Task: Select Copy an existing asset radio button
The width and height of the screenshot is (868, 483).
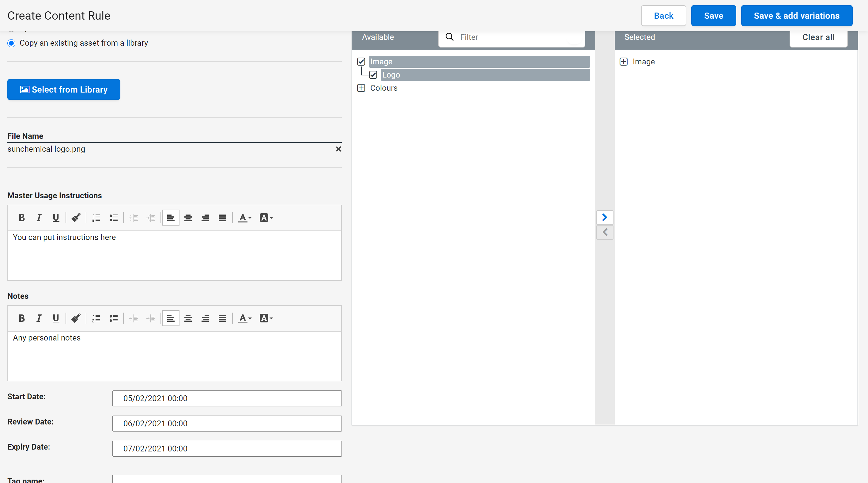Action: coord(11,43)
